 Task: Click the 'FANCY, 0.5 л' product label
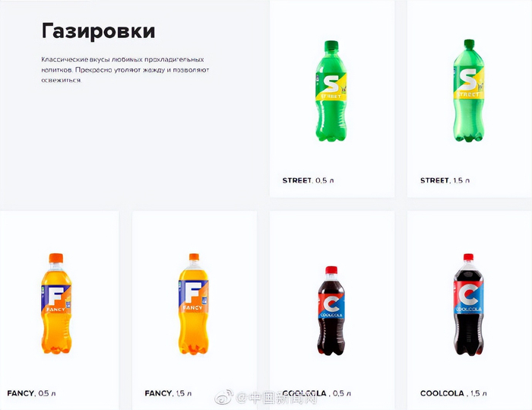[31, 393]
